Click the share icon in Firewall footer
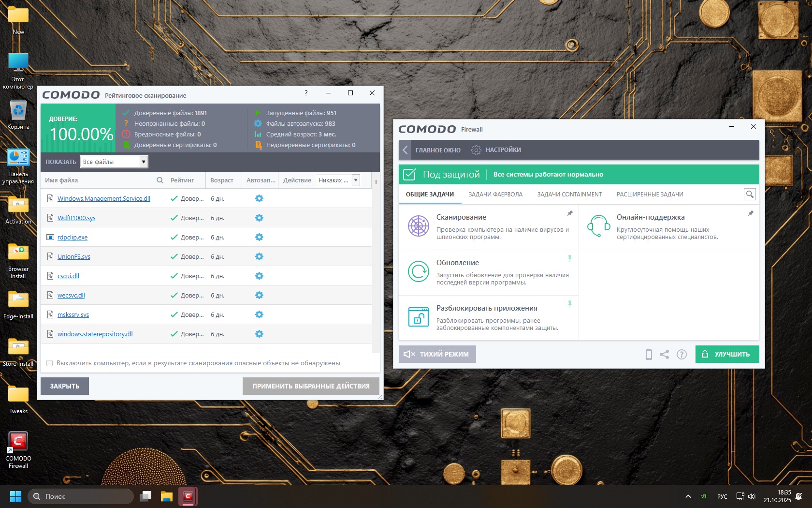812x508 pixels. 665,355
